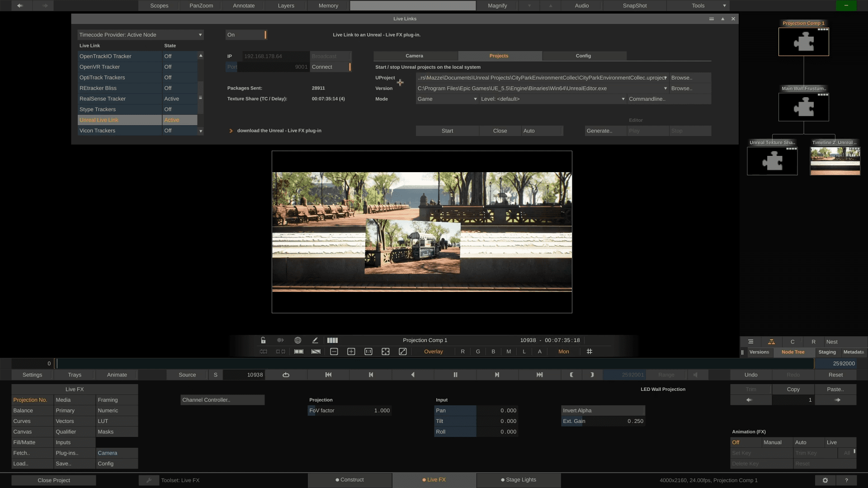Viewport: 868px width, 488px height.
Task: Click the 1:1 zoom icon in the viewport toolbar
Action: tap(368, 352)
